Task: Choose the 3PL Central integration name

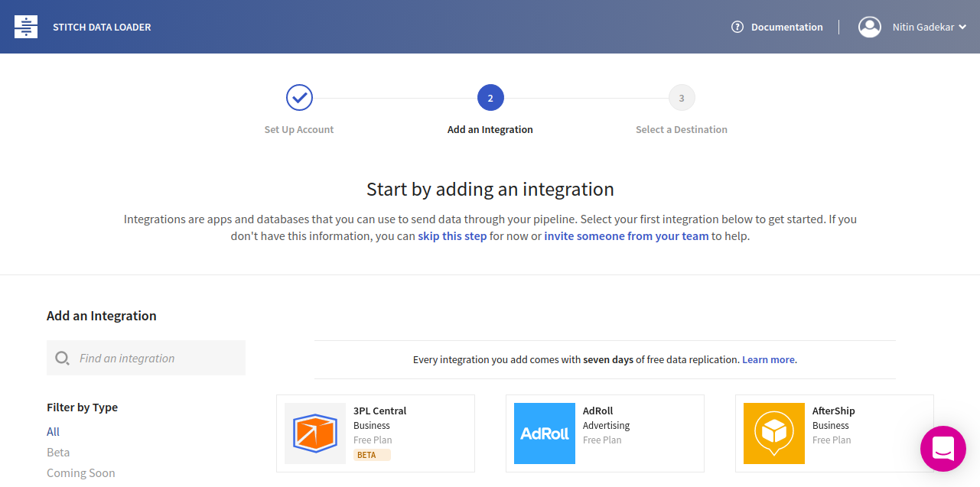Action: (380, 411)
